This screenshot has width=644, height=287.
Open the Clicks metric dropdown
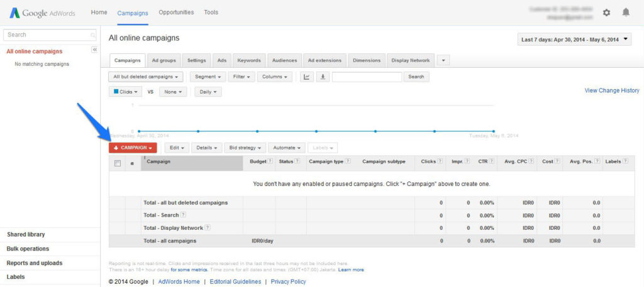pos(126,92)
